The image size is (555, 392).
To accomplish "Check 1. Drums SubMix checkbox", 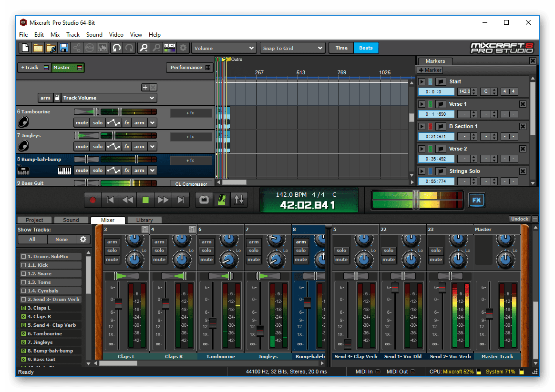I will 24,256.
